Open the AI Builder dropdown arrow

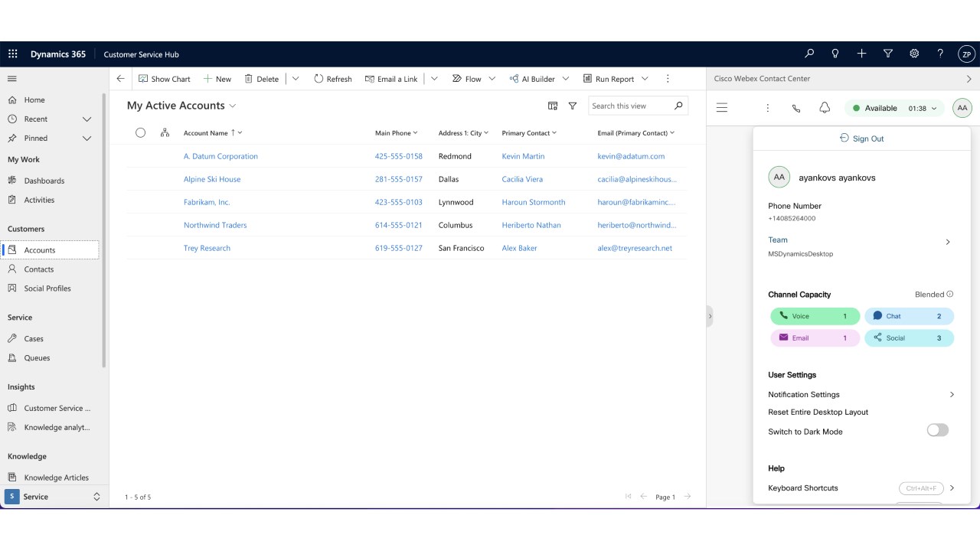(x=566, y=79)
